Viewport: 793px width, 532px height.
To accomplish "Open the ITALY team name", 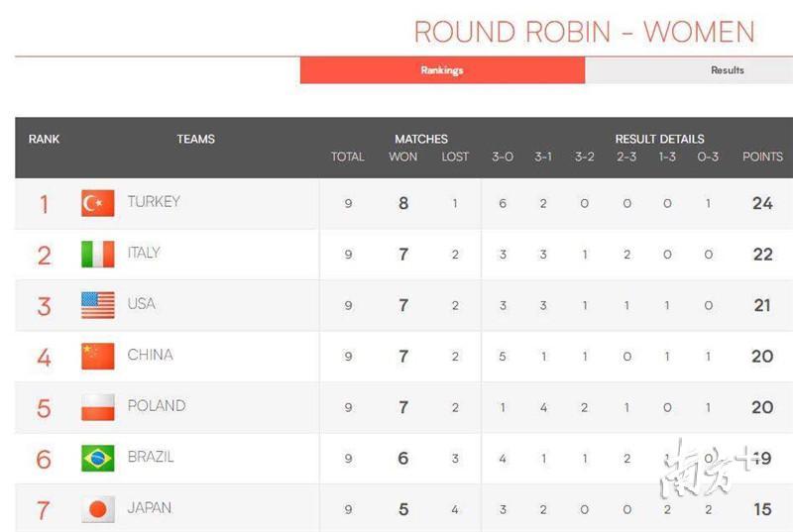I will click(x=144, y=253).
